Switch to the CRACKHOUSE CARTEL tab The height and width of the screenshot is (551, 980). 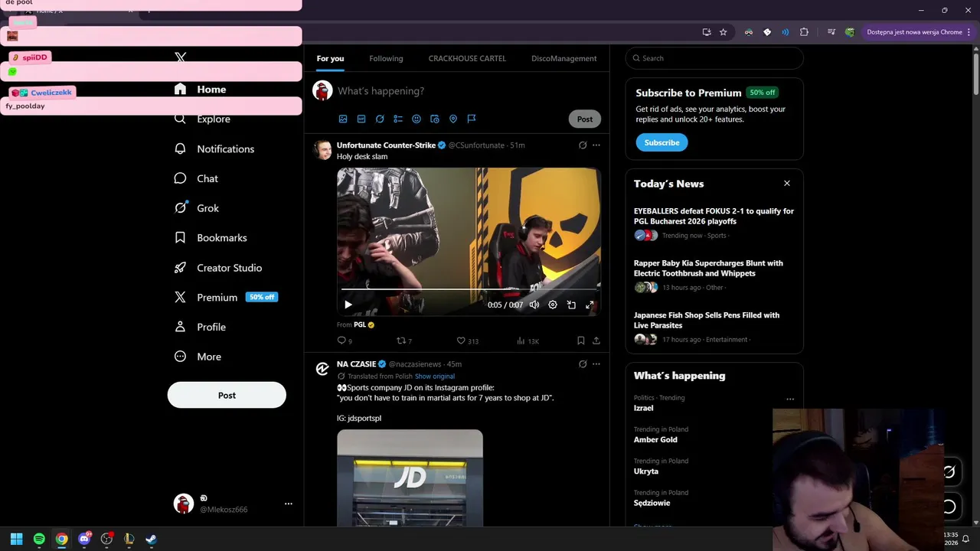pyautogui.click(x=467, y=58)
